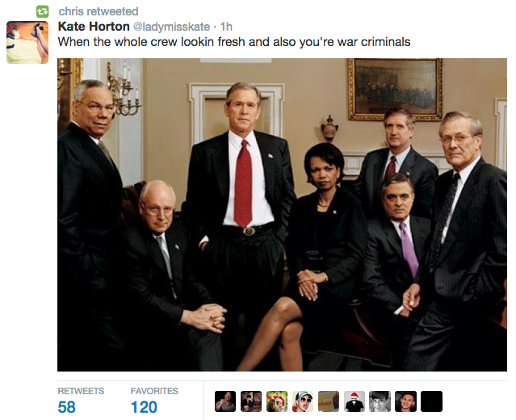The image size is (516, 420).
Task: View the 120 favorites list
Action: pyautogui.click(x=144, y=407)
